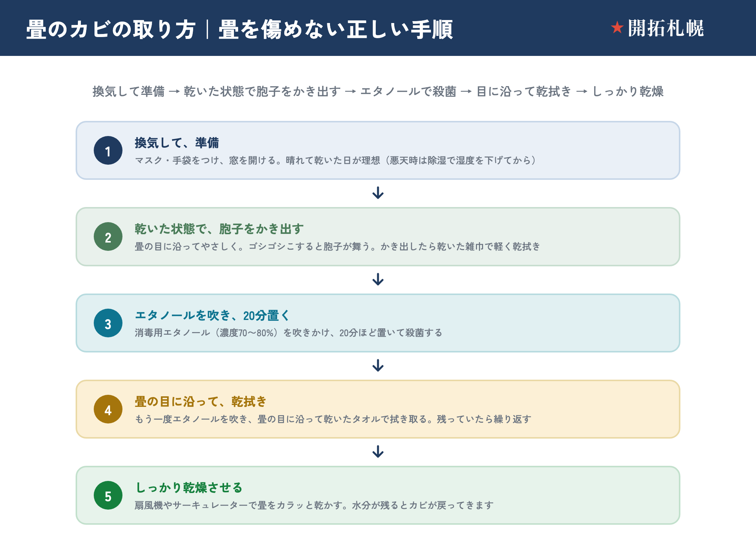
Task: Click the heading 乾いた状態で、胞子をかき出す
Action: tap(219, 229)
